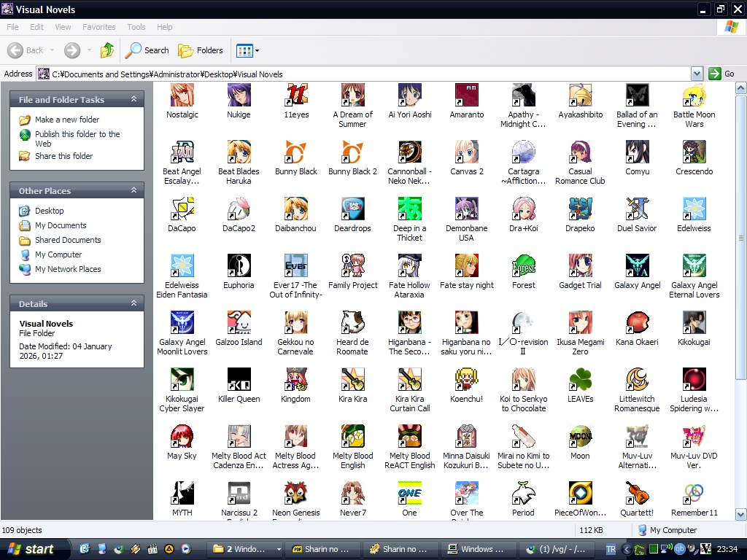Collapse the File and Folder Tasks panel

point(133,99)
